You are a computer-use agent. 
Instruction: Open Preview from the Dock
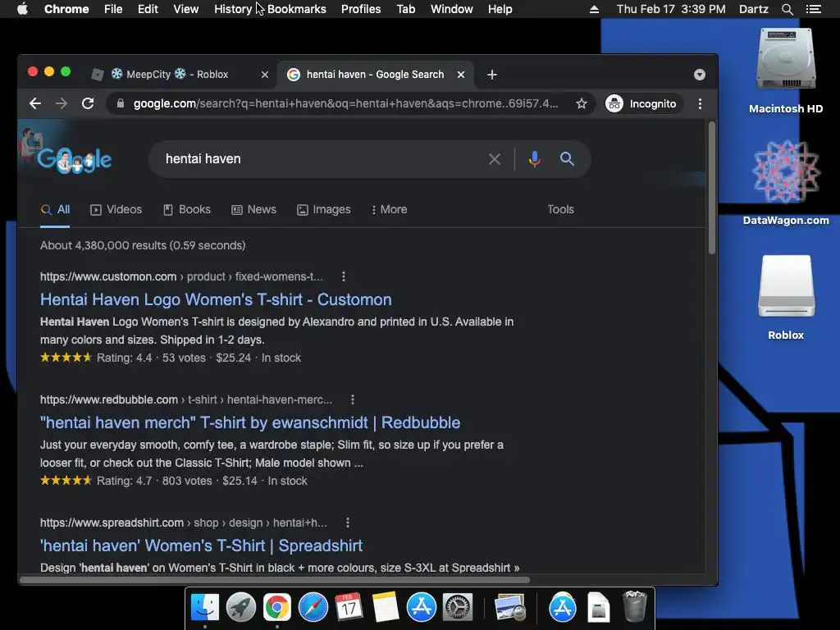[x=509, y=608]
